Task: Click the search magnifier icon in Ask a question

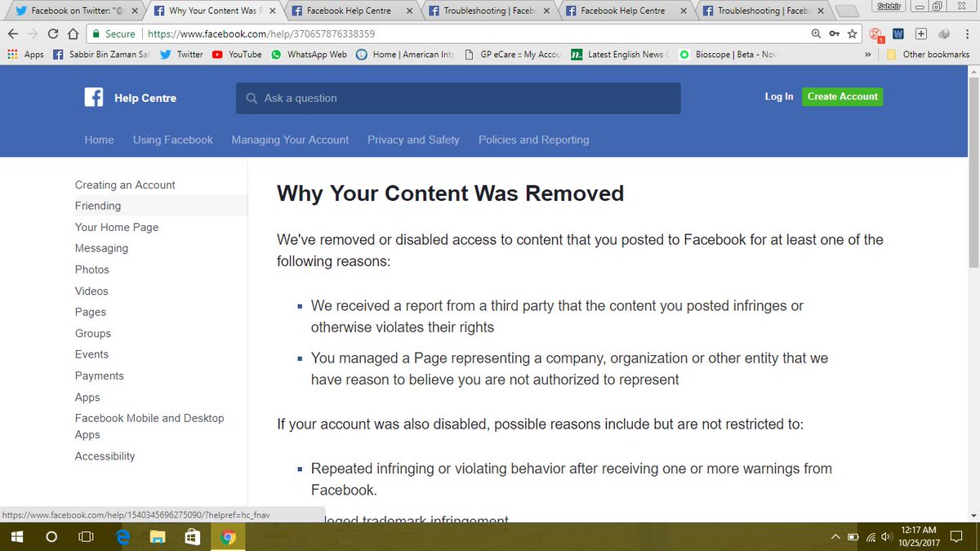Action: click(252, 98)
